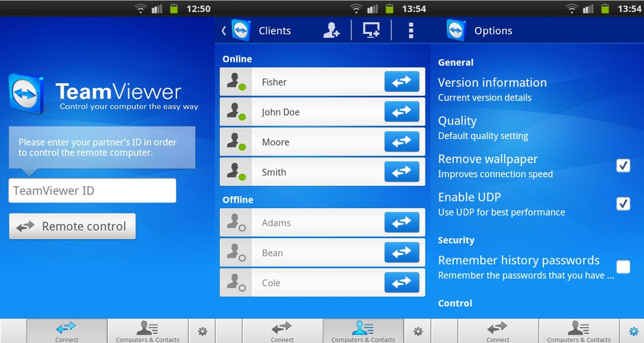Connect to Smith via arrow button
Viewport: 644px width, 343px height.
coord(401,172)
